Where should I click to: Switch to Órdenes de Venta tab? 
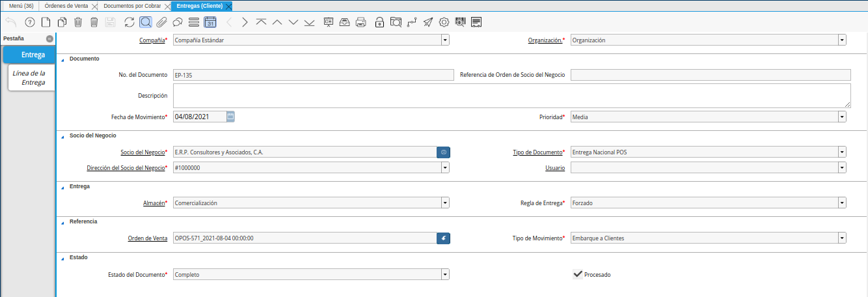tap(66, 6)
